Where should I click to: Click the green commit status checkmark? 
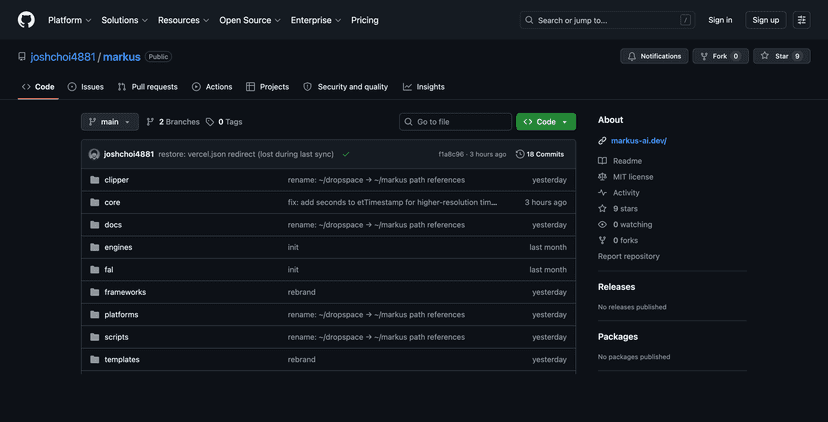click(346, 154)
